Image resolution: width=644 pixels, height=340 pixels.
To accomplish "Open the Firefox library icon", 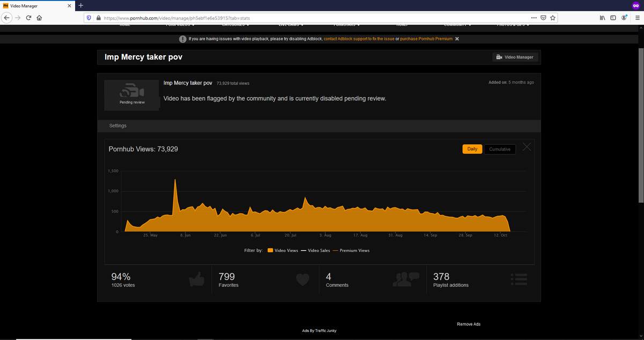I will click(603, 18).
